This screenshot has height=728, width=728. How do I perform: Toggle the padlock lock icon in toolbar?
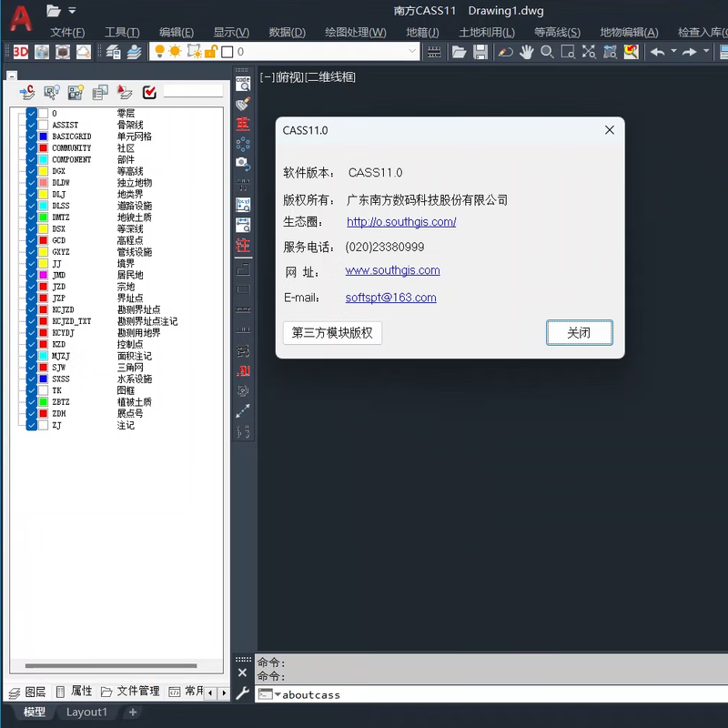click(212, 52)
